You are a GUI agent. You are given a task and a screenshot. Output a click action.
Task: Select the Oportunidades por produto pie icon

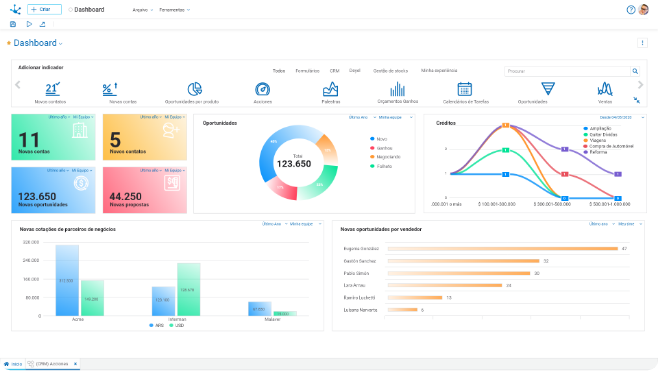[x=195, y=89]
